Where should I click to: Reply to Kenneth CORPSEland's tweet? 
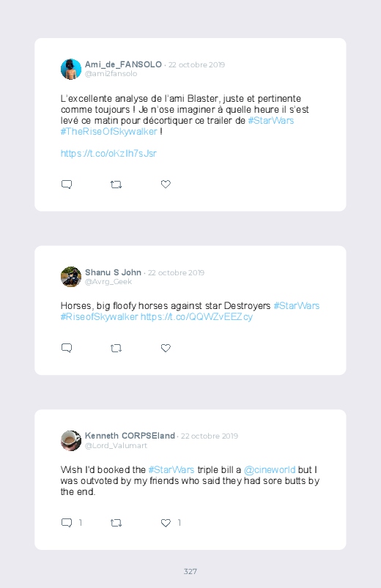[x=67, y=523]
